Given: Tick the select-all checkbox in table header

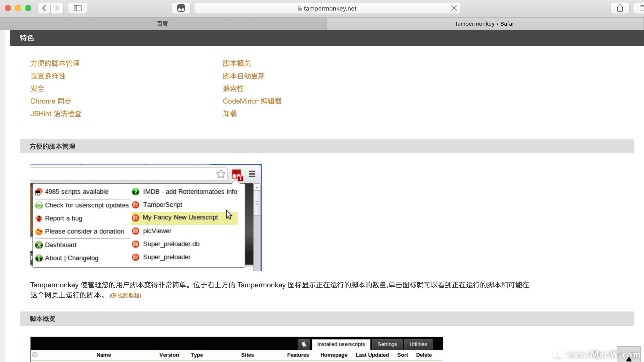Looking at the screenshot, I should [35, 355].
